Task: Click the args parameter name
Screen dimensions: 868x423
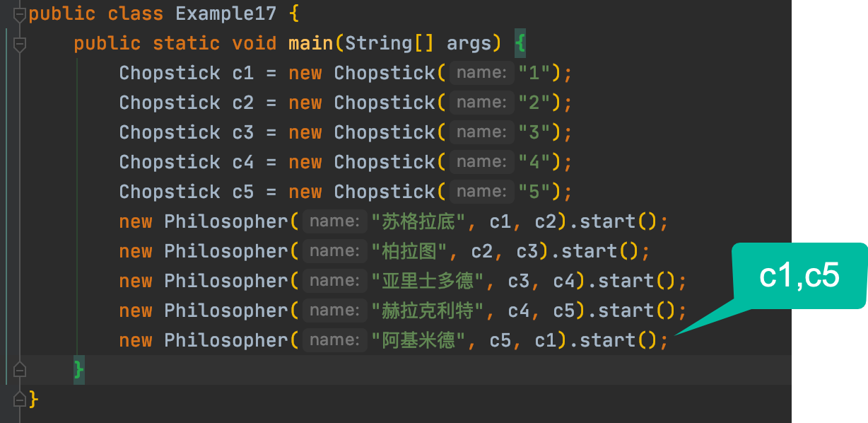Action: click(x=469, y=44)
